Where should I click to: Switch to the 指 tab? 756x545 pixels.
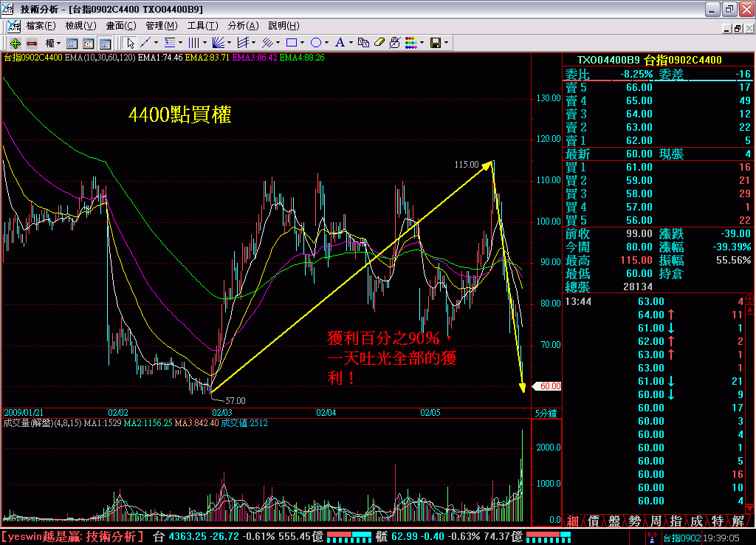pos(676,521)
